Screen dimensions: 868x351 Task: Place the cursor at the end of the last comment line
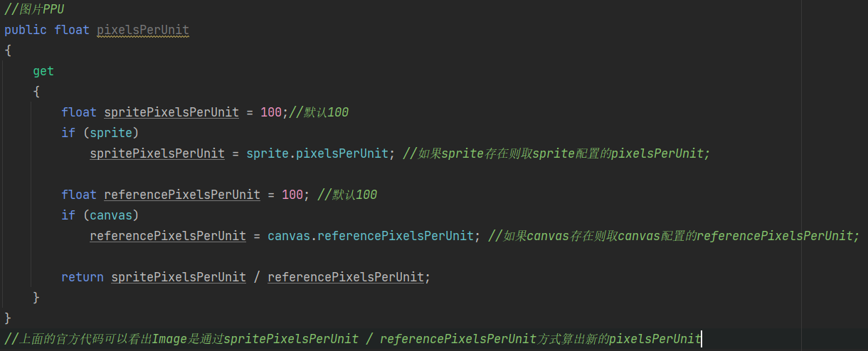click(702, 339)
